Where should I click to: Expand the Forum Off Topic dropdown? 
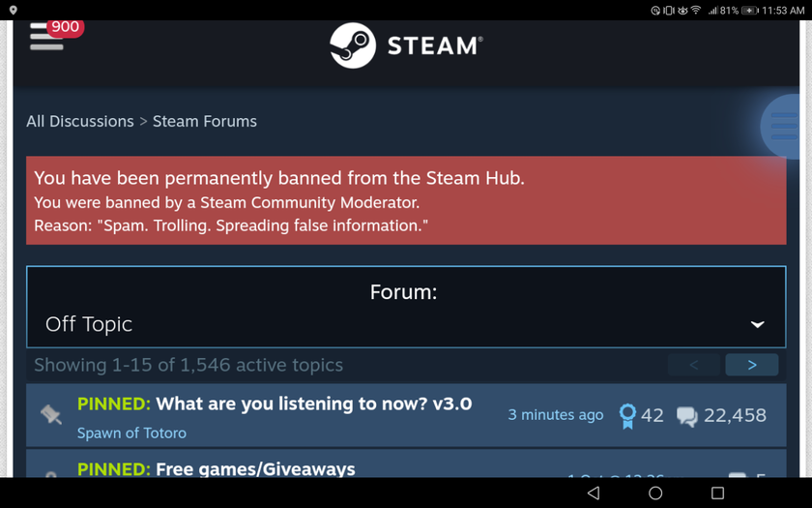pos(406,307)
